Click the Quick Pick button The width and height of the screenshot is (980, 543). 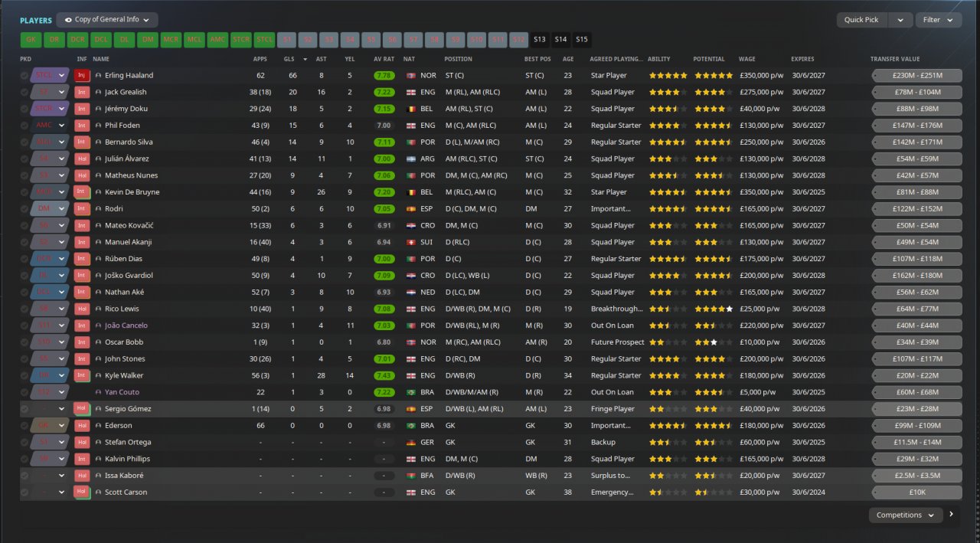point(862,20)
